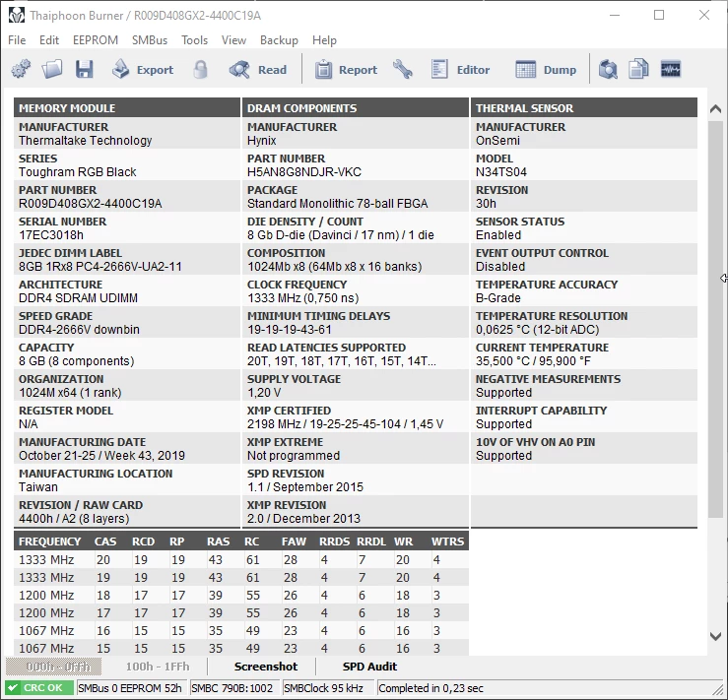This screenshot has width=728, height=700.
Task: Click the 1200 MHz CAS 18 timing row
Action: (x=241, y=596)
